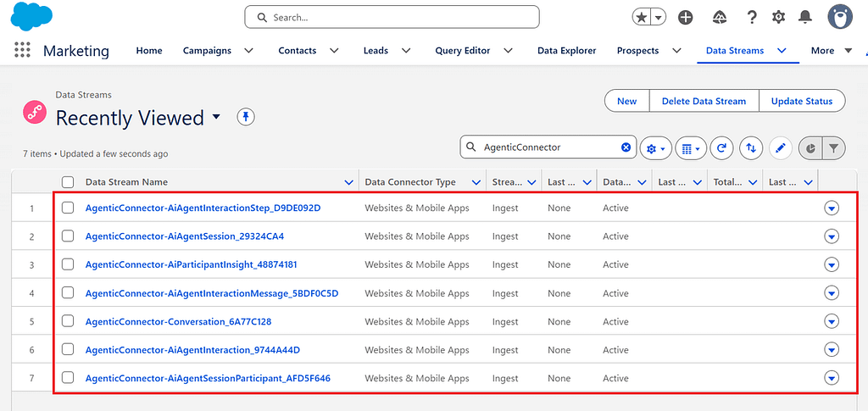
Task: Check the select-all header checkbox
Action: (68, 182)
